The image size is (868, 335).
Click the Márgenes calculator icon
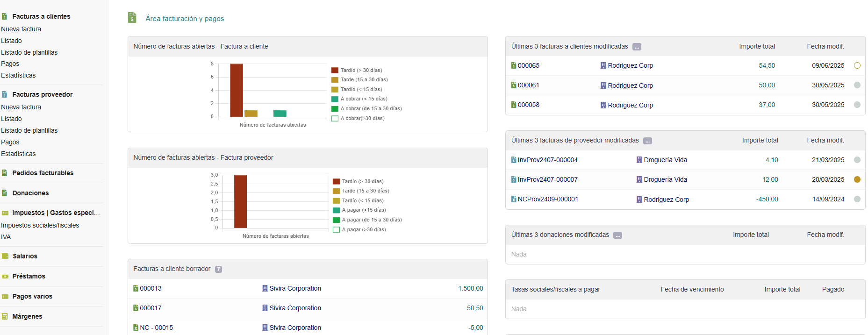tap(5, 316)
